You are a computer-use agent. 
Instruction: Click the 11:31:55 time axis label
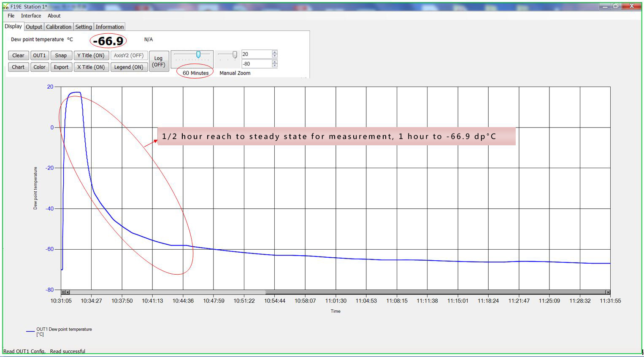pyautogui.click(x=610, y=301)
